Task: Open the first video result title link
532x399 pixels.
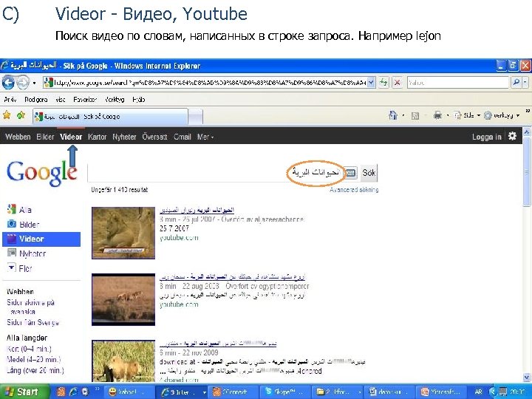Action: tap(197, 210)
